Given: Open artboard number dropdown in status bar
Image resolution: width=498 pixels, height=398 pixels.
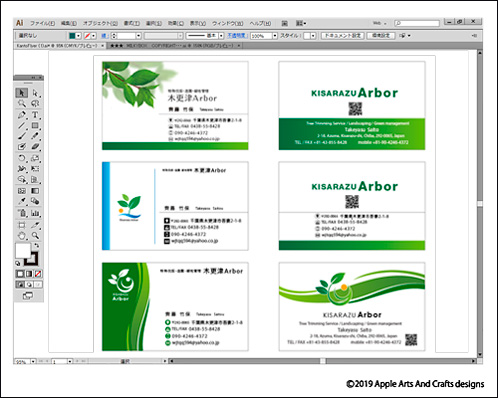Looking at the screenshot, I should pyautogui.click(x=70, y=361).
